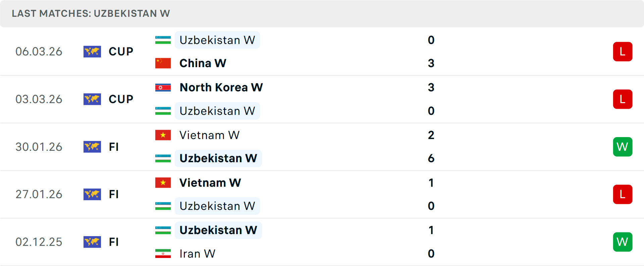This screenshot has width=644, height=266.
Task: Click the 27.01.26 match date
Action: click(x=39, y=194)
